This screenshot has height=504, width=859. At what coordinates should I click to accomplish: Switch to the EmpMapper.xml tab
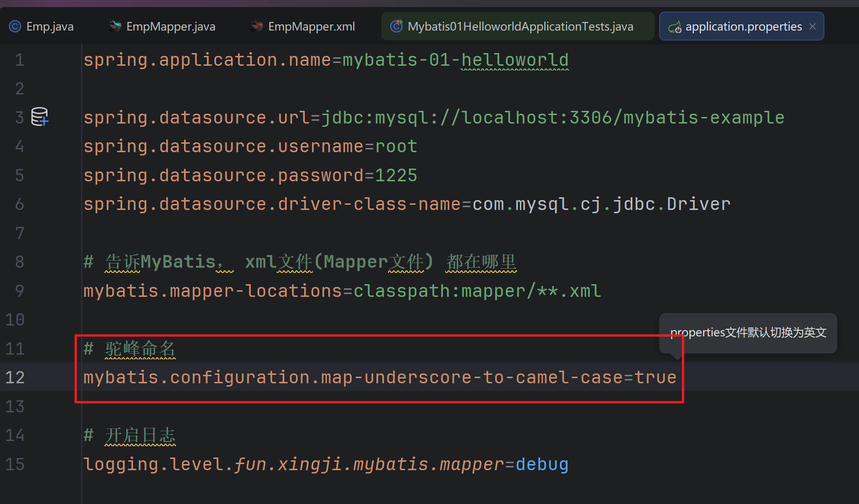[x=311, y=27]
